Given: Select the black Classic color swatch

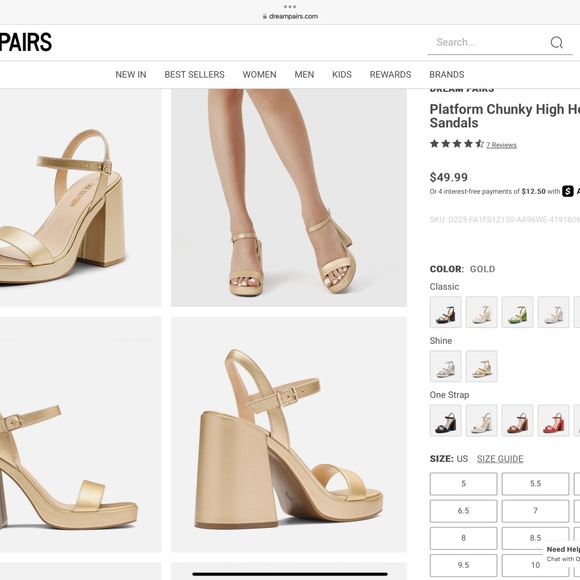Looking at the screenshot, I should pyautogui.click(x=445, y=312).
